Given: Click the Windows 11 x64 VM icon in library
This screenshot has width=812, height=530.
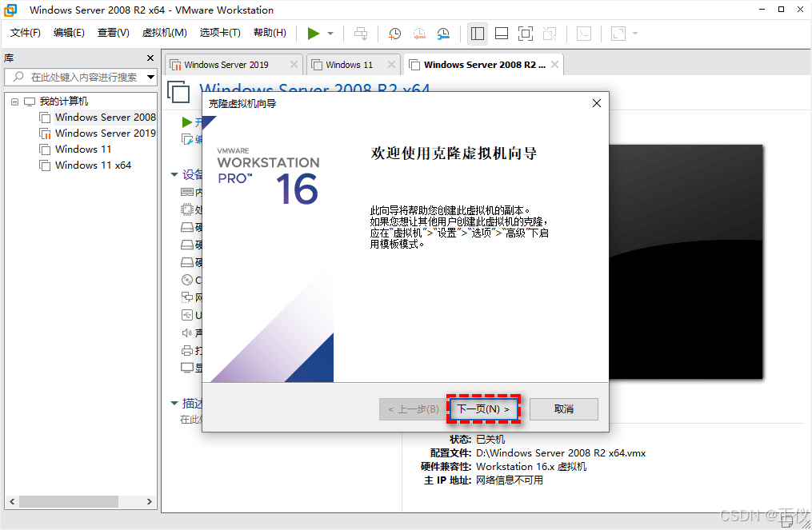Looking at the screenshot, I should [x=45, y=165].
